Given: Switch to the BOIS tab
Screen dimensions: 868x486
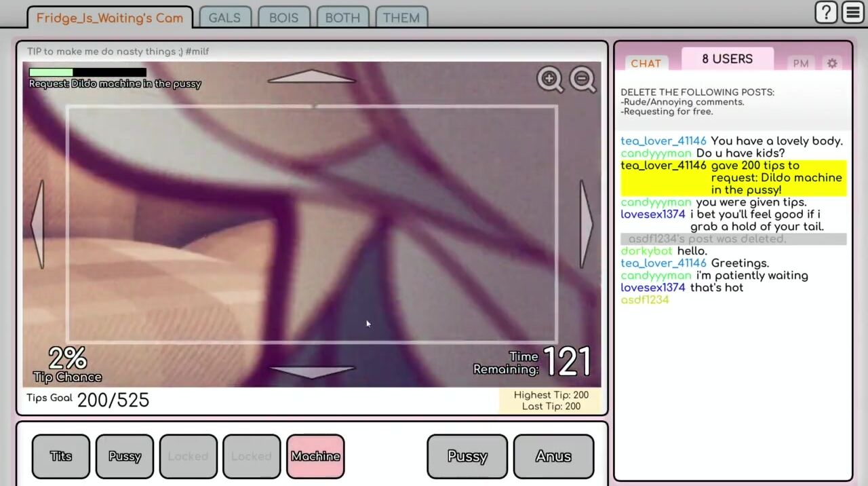Looking at the screenshot, I should click(x=283, y=18).
